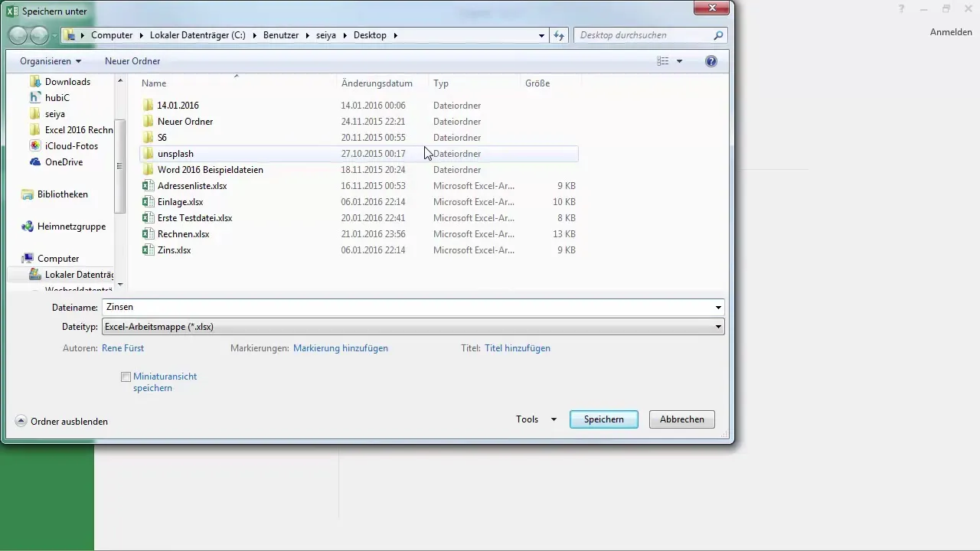Click the navigation pane scroll up arrow
This screenshot has width=980, height=551.
(119, 80)
